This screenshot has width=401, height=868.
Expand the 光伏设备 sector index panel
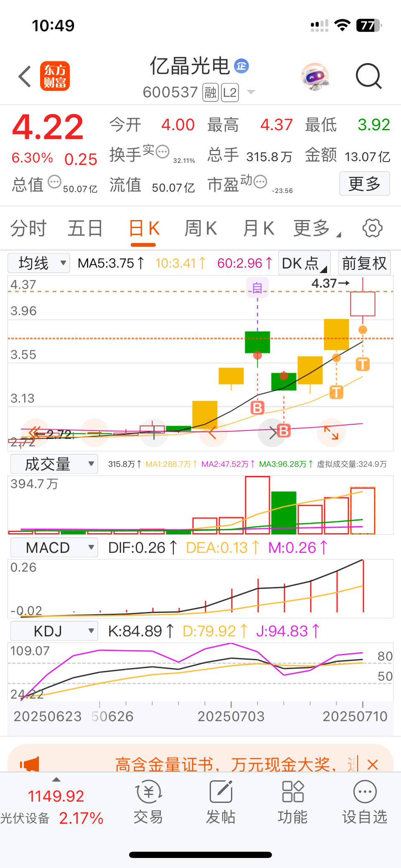point(56,779)
